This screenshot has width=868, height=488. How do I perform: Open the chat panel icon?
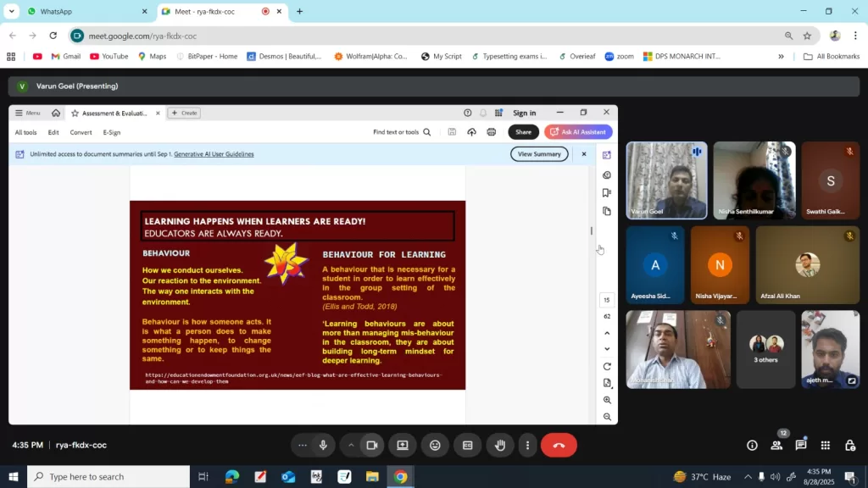click(800, 446)
